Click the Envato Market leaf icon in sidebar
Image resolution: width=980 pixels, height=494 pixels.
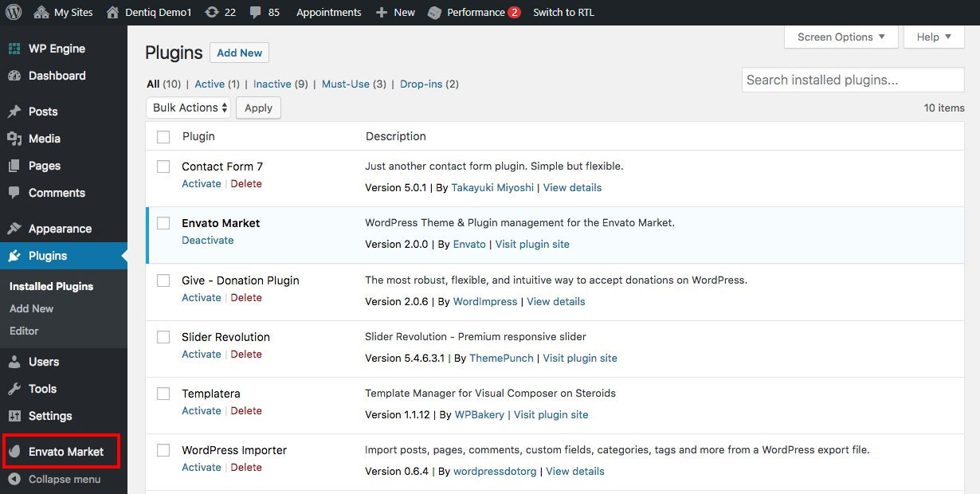point(14,452)
